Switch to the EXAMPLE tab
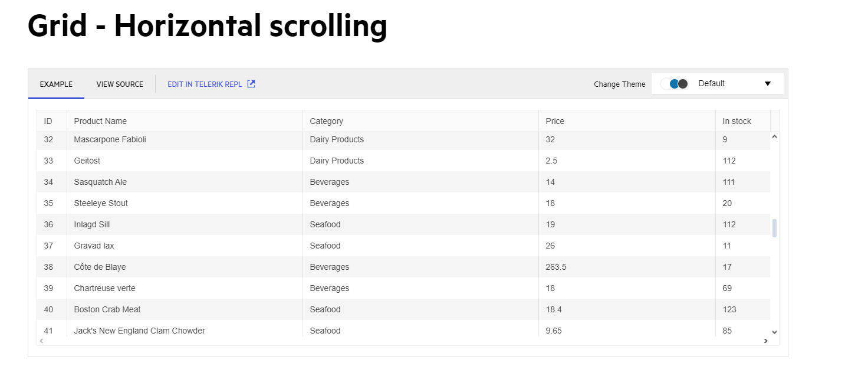868x379 pixels. coord(56,84)
